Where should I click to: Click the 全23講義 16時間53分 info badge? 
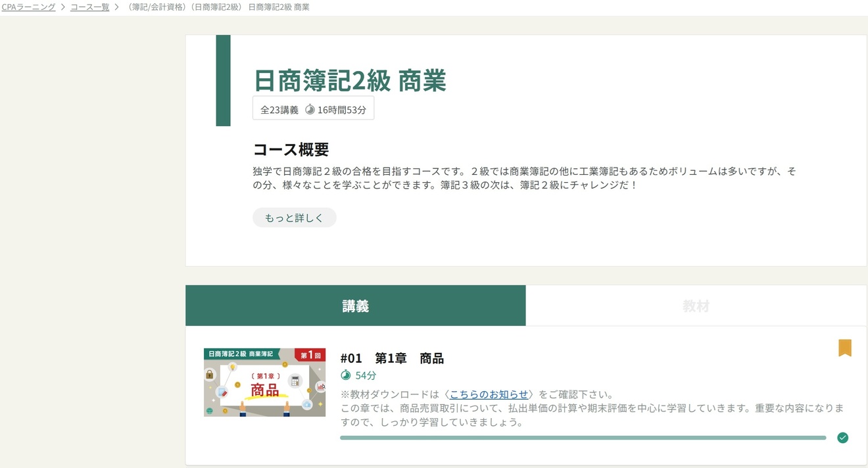[x=313, y=109]
